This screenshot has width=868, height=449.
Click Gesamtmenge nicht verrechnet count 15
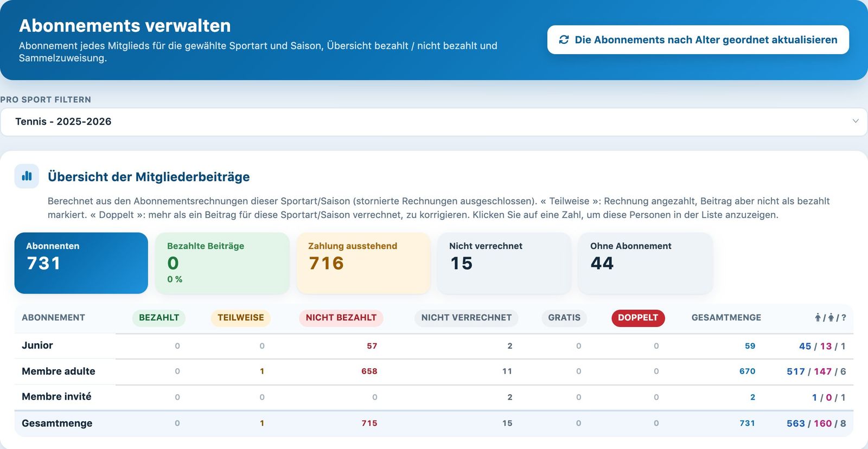coord(507,424)
